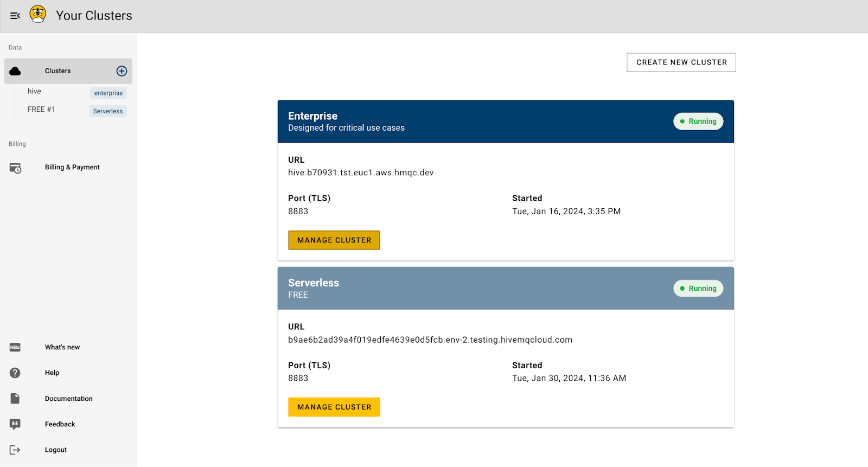Click the Help question mark icon
868x467 pixels.
click(15, 373)
